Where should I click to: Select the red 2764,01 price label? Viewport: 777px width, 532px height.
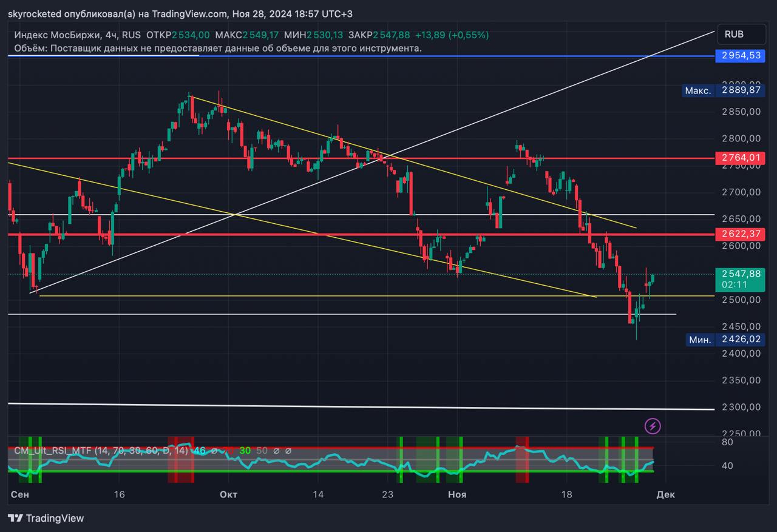click(x=741, y=158)
